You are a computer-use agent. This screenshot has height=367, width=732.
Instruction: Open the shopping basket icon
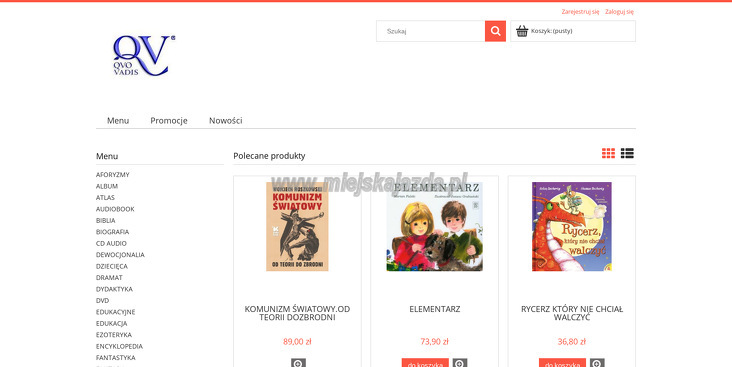[522, 31]
